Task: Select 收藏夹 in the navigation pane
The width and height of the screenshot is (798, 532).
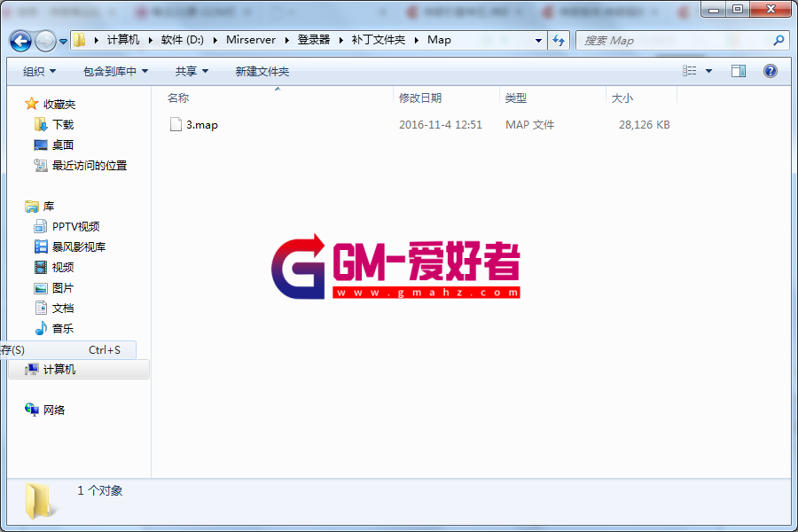Action: (59, 105)
